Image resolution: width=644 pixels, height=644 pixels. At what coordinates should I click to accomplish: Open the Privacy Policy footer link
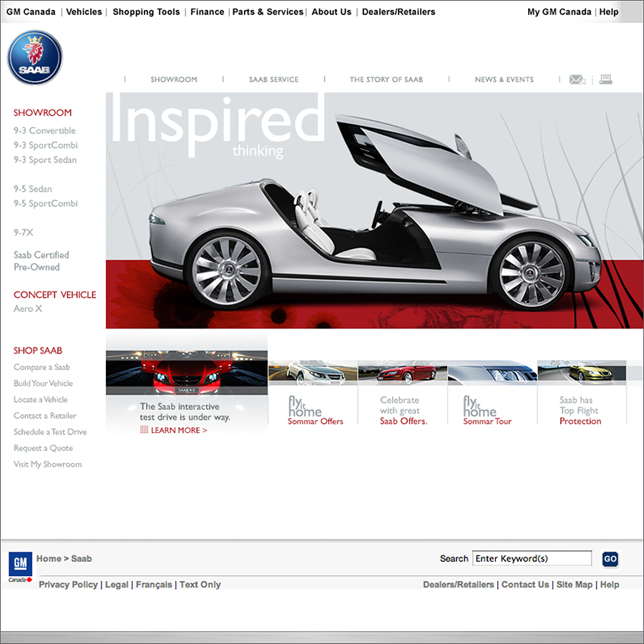tap(68, 585)
